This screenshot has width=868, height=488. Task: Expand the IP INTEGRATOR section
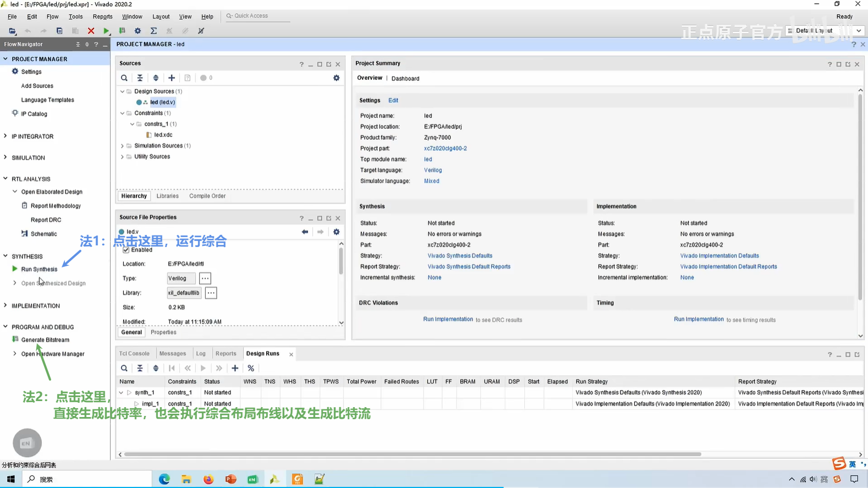click(6, 136)
